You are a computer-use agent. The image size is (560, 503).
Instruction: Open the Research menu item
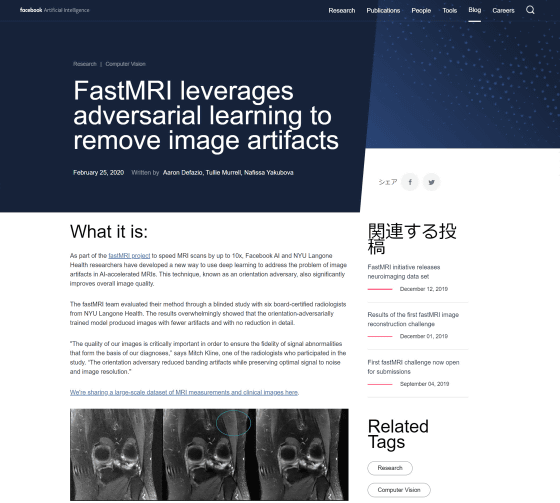(342, 11)
